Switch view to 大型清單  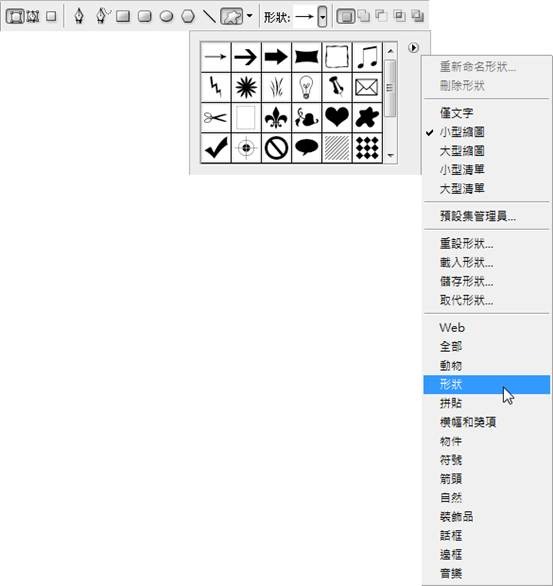click(x=462, y=189)
